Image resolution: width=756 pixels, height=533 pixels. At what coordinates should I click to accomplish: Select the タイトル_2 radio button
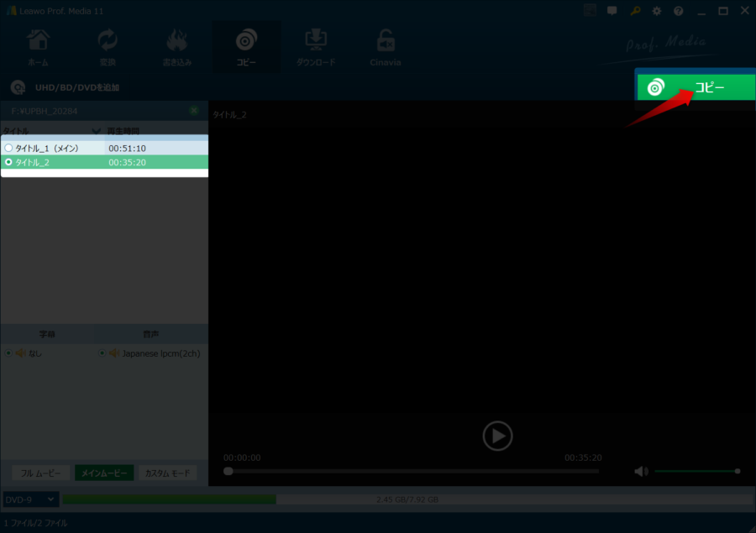coord(8,162)
